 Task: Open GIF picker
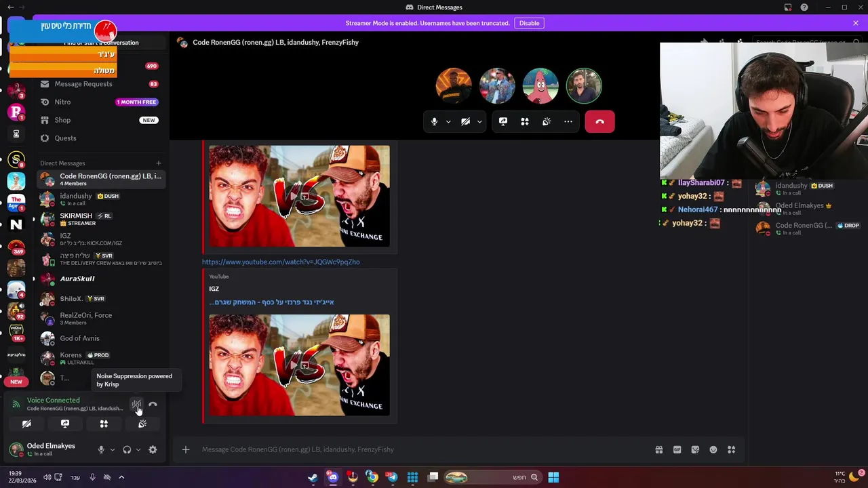point(677,449)
